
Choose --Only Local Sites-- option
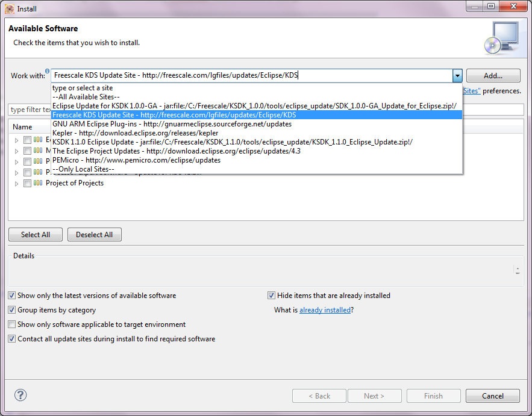point(257,169)
